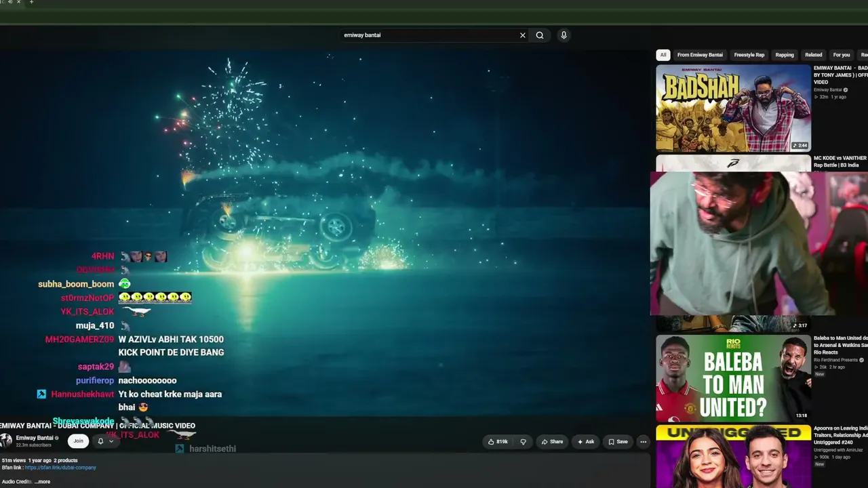This screenshot has width=868, height=488.
Task: Save the video to a playlist
Action: (x=618, y=442)
